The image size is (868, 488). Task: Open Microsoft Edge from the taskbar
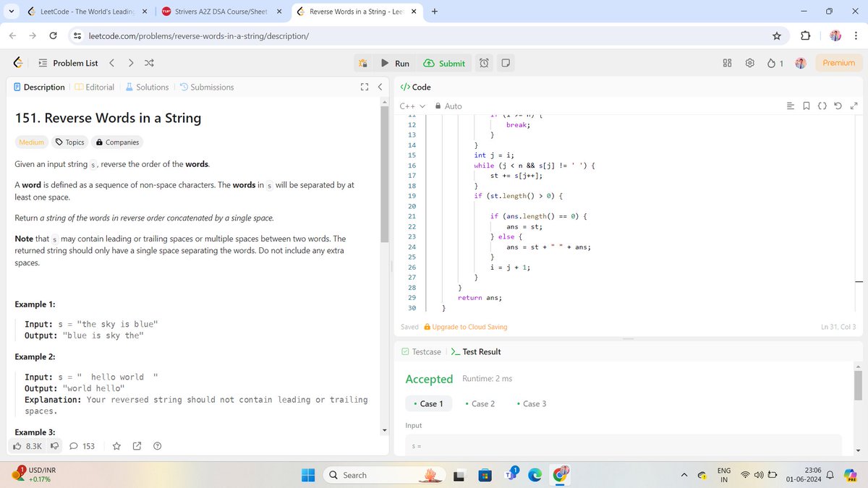(x=535, y=475)
